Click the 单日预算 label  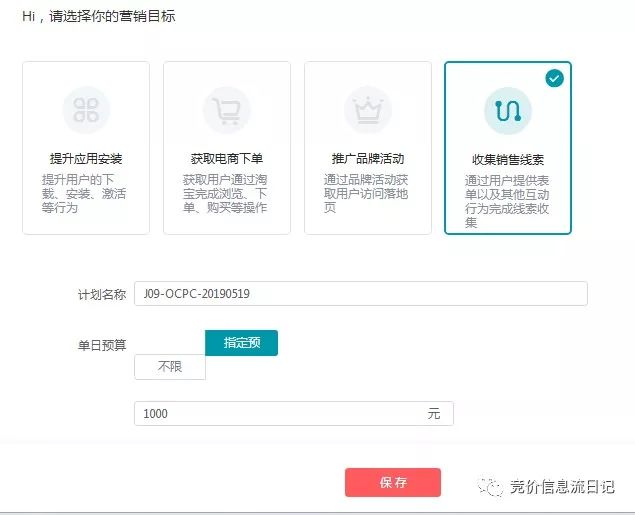click(102, 345)
